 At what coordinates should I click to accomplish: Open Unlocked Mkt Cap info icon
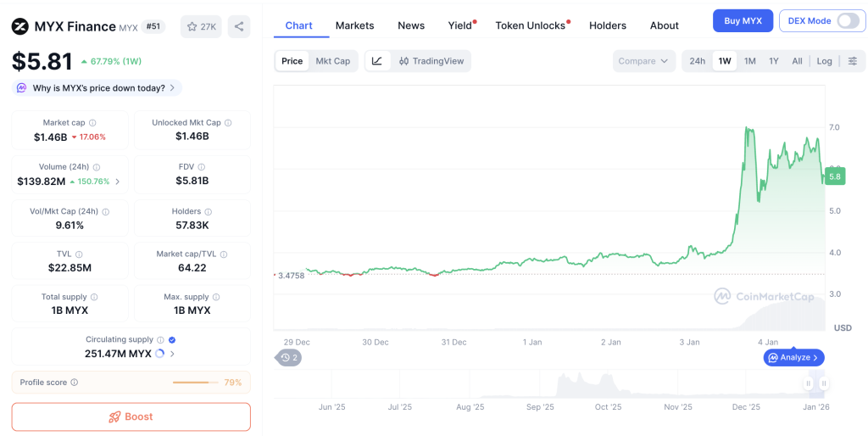[228, 123]
